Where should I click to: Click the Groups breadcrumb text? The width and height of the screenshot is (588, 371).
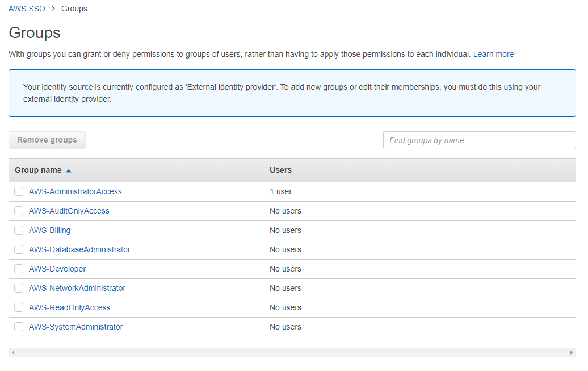[x=74, y=9]
